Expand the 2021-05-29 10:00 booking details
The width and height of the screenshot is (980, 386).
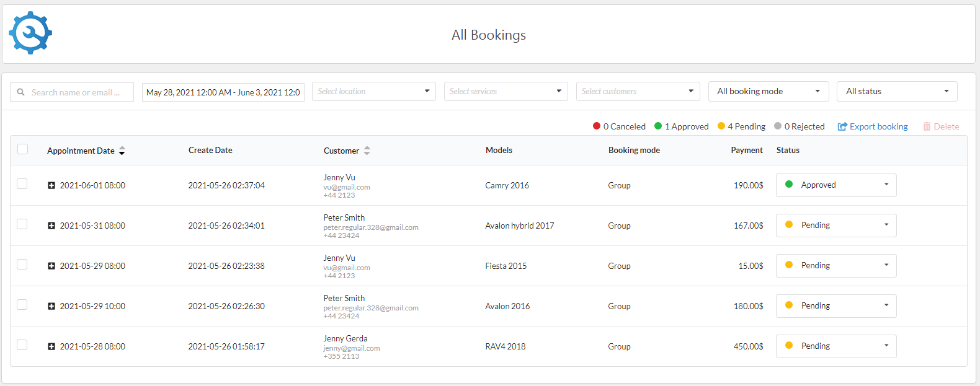(x=51, y=306)
